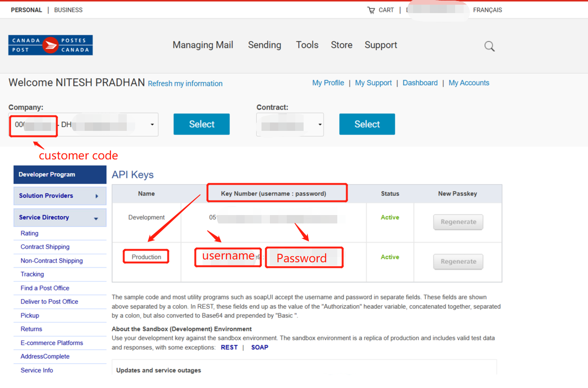Collapse the Service Directory section

[60, 217]
